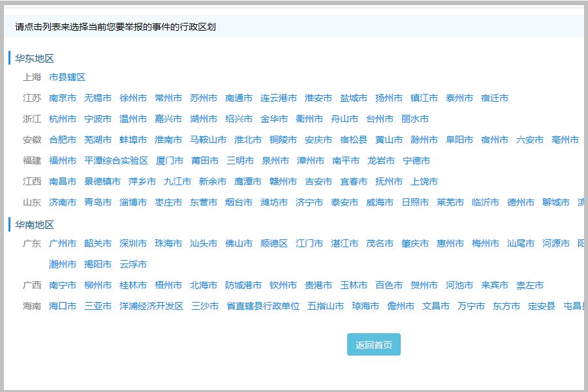The height and width of the screenshot is (392, 588).
Task: Select 南京市 under 江苏
Action: pyautogui.click(x=63, y=98)
